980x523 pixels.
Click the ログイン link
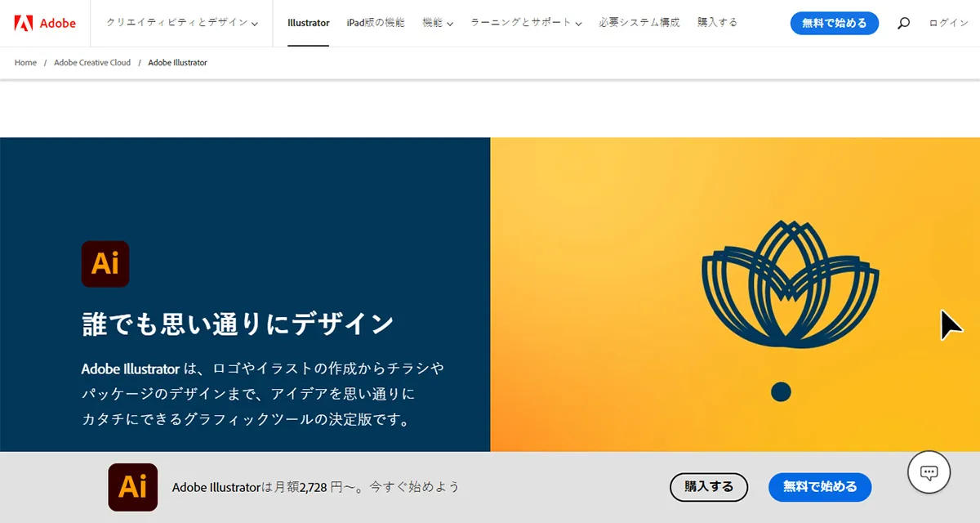(x=949, y=23)
